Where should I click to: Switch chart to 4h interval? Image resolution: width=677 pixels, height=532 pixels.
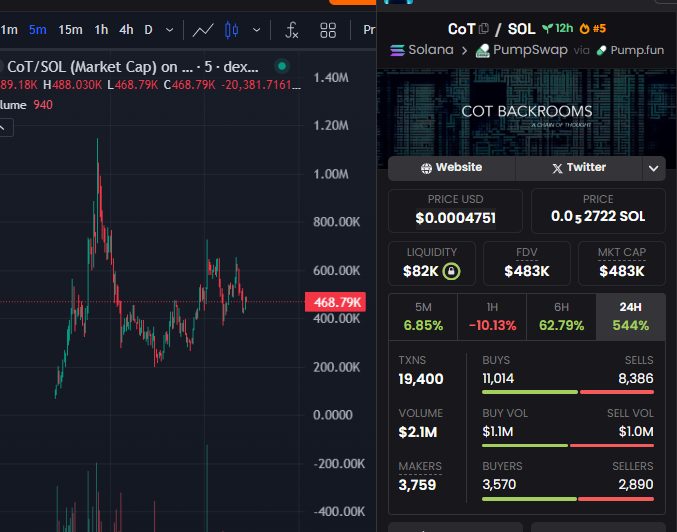[x=127, y=30]
